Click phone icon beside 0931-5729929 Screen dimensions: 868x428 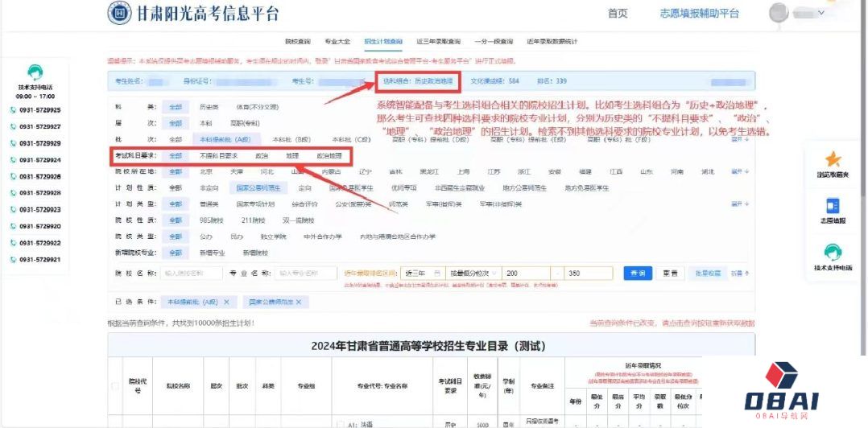pyautogui.click(x=13, y=143)
